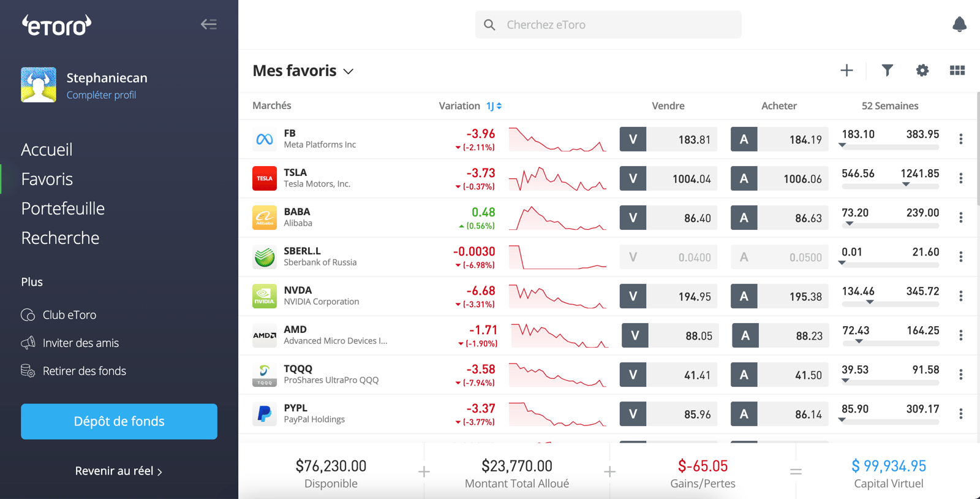Open Club eToro
980x499 pixels.
(x=69, y=315)
